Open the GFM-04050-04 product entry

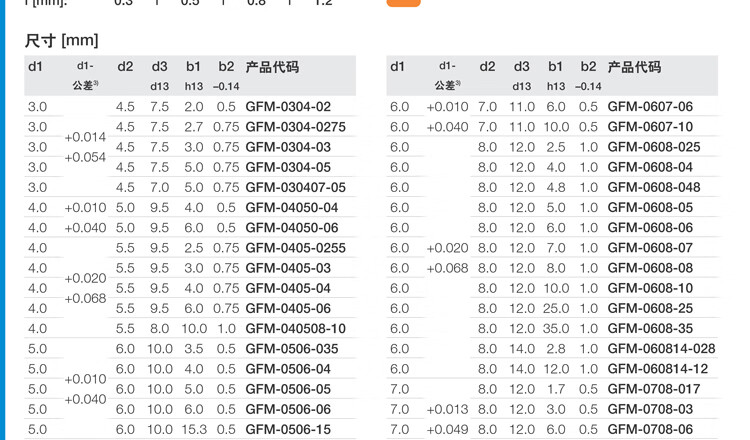tap(292, 208)
